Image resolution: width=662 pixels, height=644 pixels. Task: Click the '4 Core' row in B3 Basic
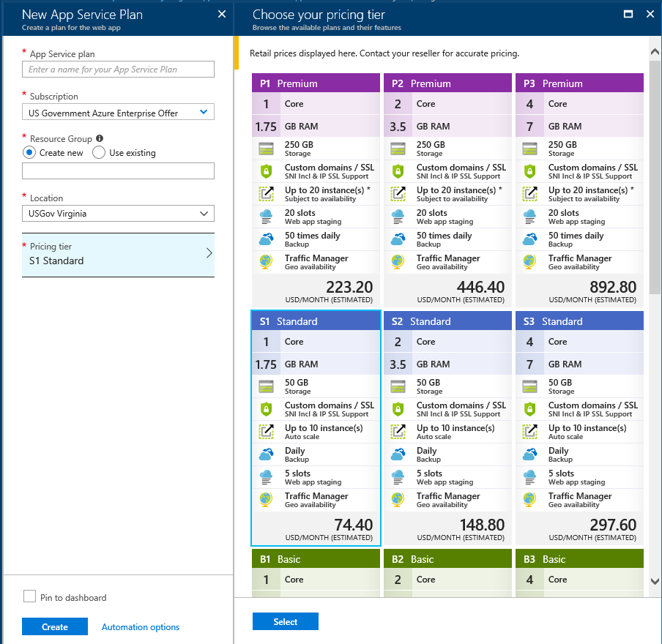pos(579,580)
